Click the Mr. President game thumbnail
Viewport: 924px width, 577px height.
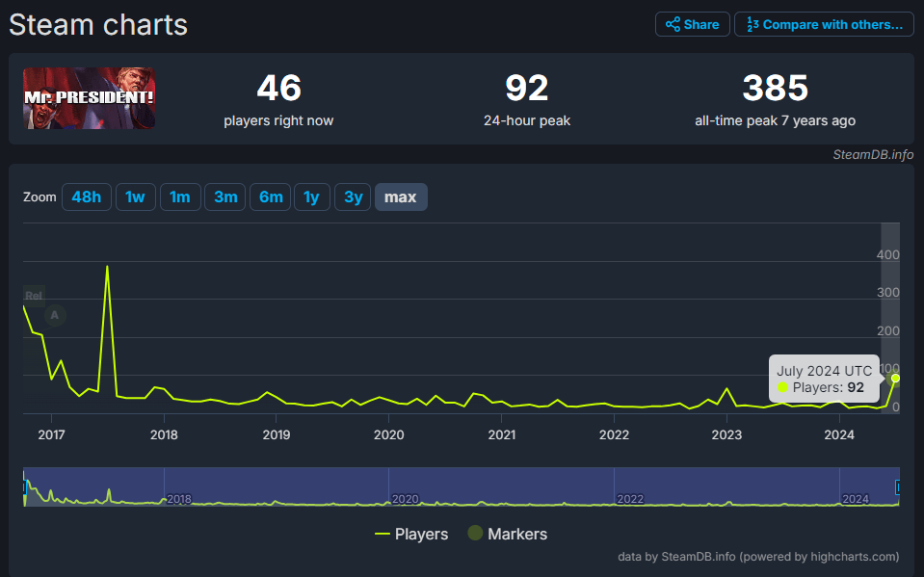coord(89,98)
